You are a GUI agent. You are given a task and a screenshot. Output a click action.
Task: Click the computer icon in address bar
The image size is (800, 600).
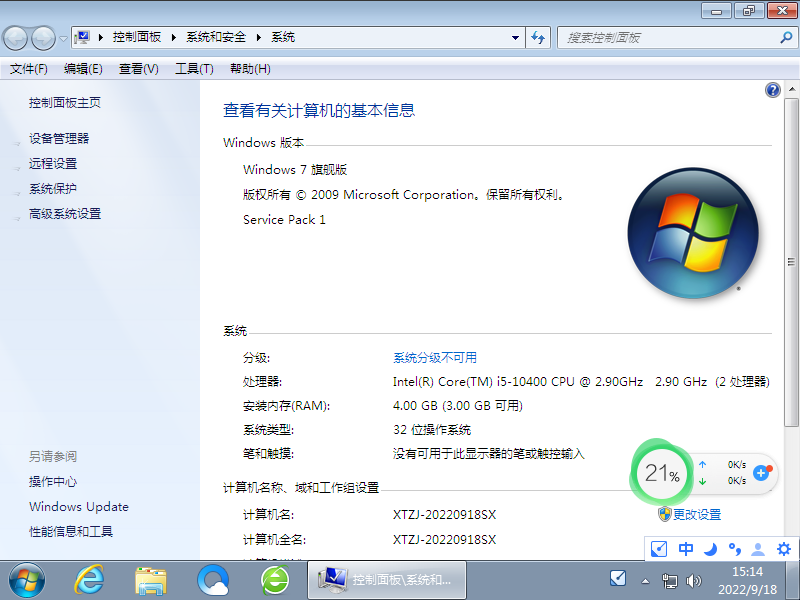tap(82, 37)
